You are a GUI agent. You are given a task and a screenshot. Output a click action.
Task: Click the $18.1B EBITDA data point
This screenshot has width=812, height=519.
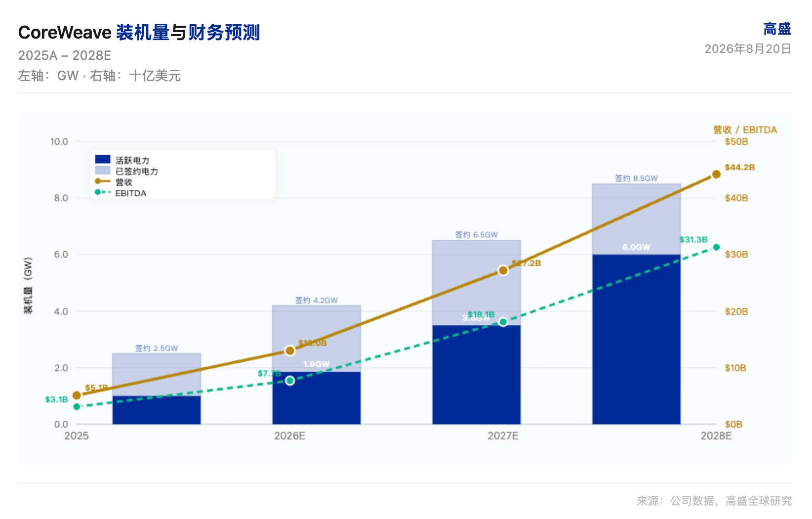503,322
